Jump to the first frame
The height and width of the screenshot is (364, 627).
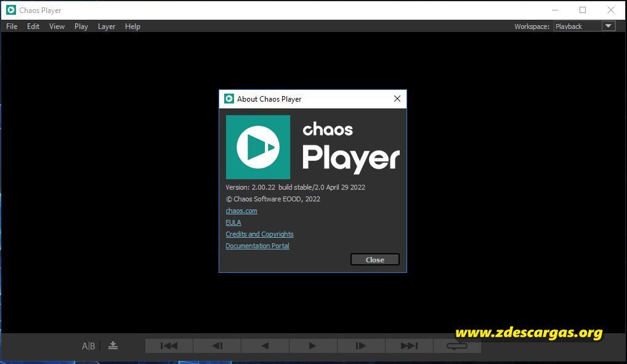point(169,346)
